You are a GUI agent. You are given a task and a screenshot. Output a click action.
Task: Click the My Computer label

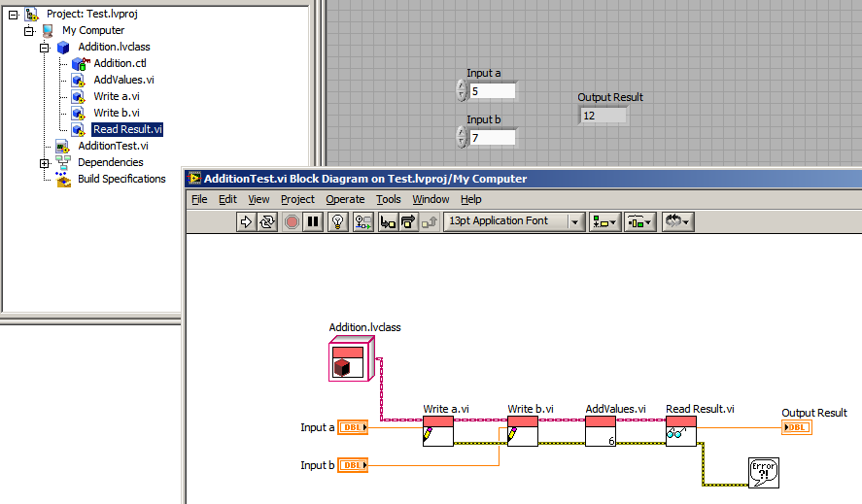point(93,30)
